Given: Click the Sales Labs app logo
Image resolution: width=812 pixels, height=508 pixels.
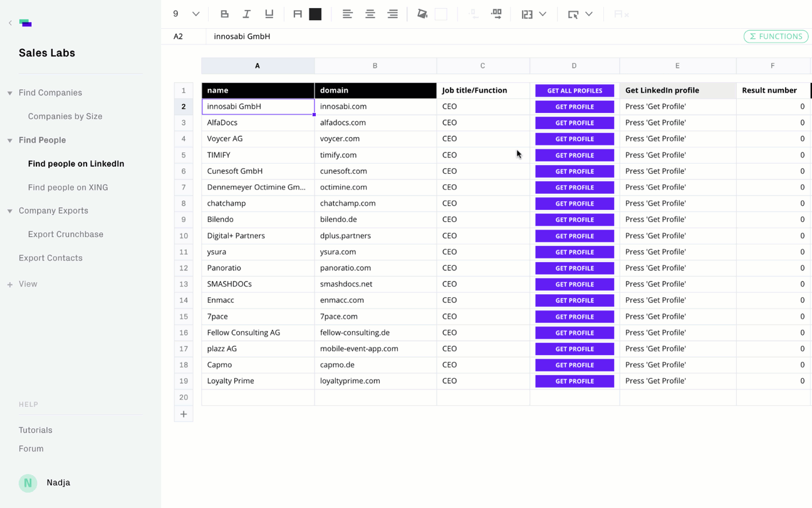Looking at the screenshot, I should click(x=26, y=23).
